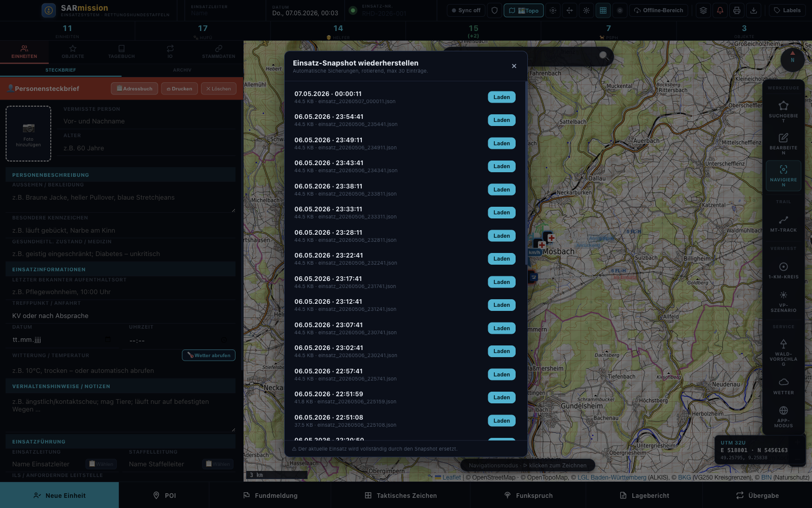Open Lagebericht in bottom bar
Screen dimensions: 812x508
[644, 495]
